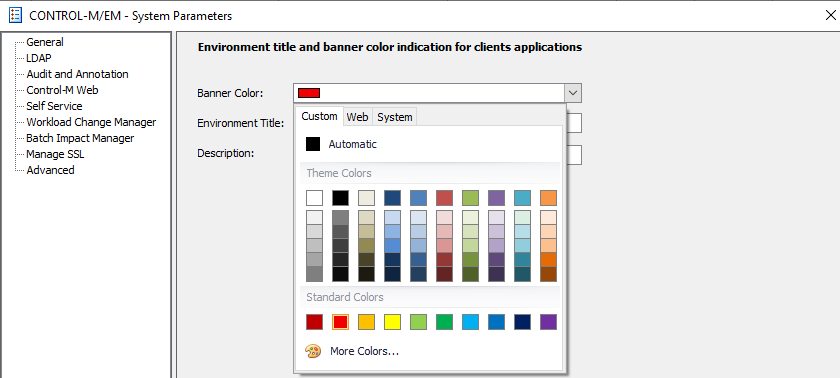
Task: Choose the darkest gray shade under white
Action: pyautogui.click(x=314, y=274)
